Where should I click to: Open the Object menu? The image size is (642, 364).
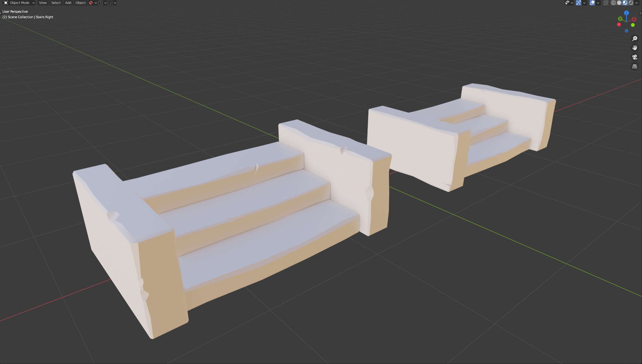(80, 3)
